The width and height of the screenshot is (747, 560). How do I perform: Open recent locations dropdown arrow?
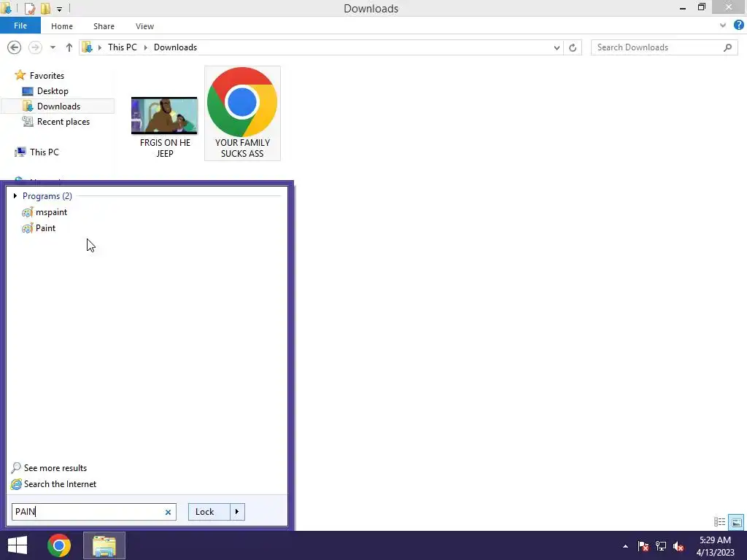point(53,47)
